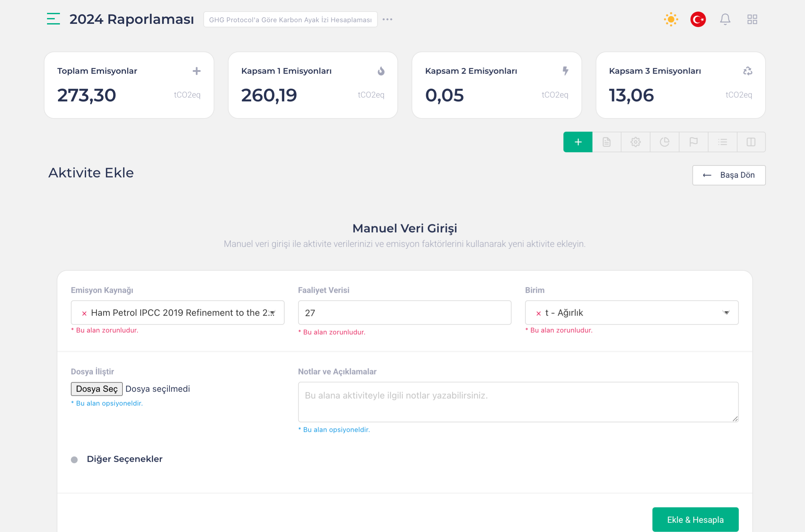Screen dimensions: 805x532
Task: Change language via Turkish flag icon
Action: (x=698, y=19)
